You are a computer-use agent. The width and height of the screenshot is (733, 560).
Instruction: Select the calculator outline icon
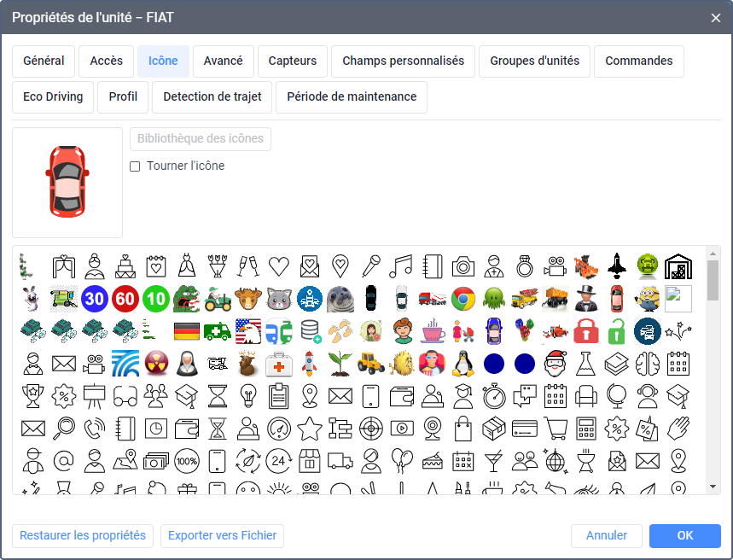[586, 429]
